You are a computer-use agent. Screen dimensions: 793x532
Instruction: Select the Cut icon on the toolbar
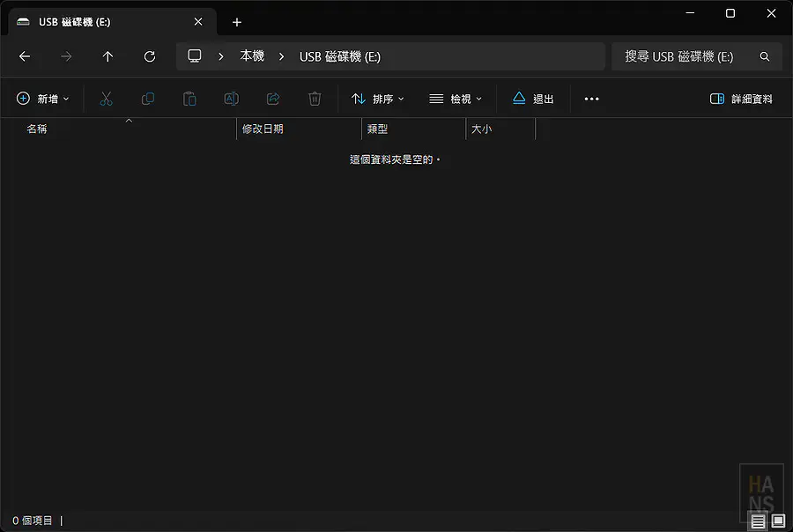point(106,99)
